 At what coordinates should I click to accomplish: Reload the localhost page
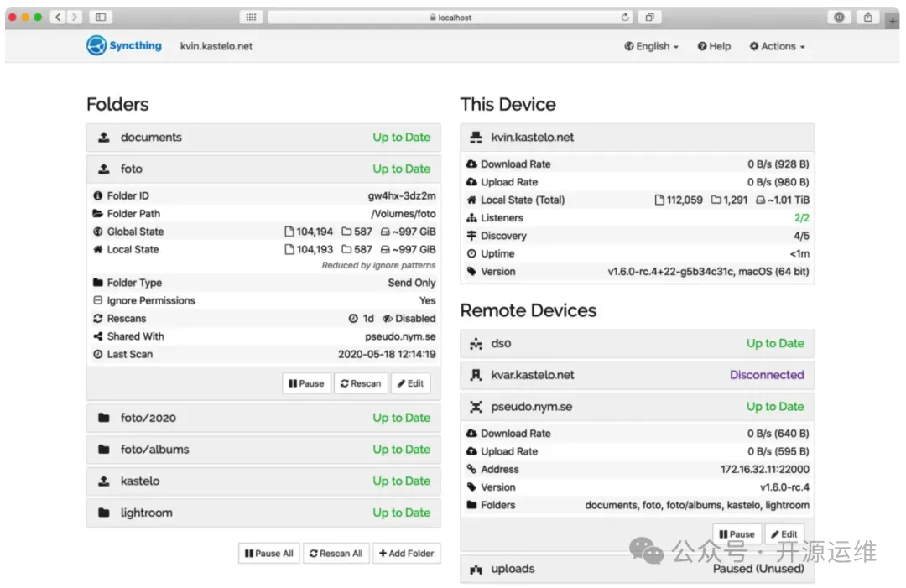point(625,18)
